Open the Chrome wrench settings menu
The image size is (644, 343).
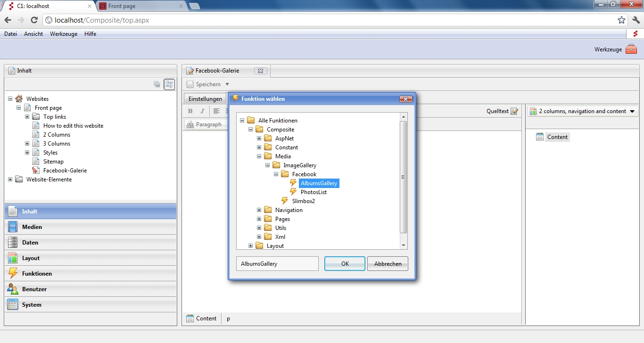[x=636, y=20]
